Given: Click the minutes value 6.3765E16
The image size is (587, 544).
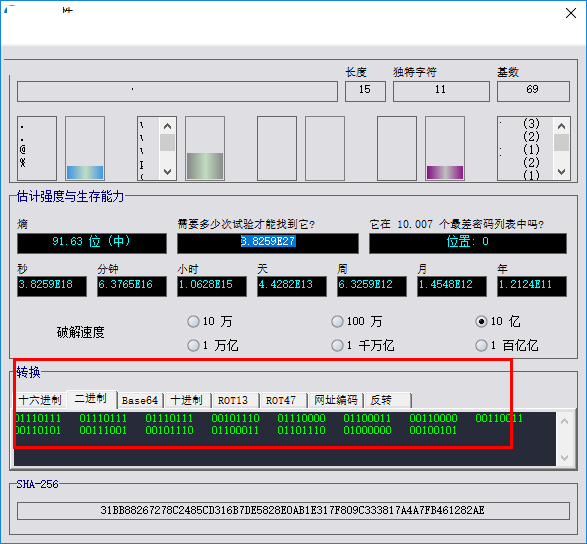Looking at the screenshot, I should coord(132,286).
